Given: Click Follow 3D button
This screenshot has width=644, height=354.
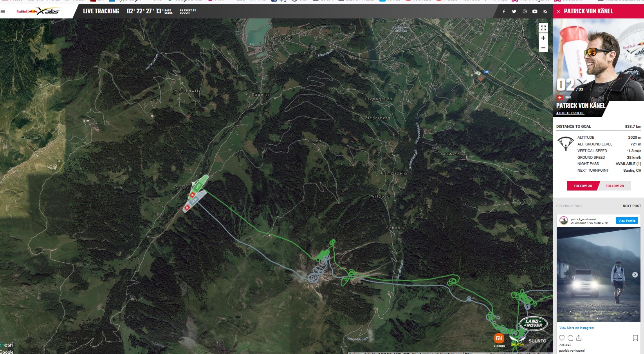Looking at the screenshot, I should (583, 186).
